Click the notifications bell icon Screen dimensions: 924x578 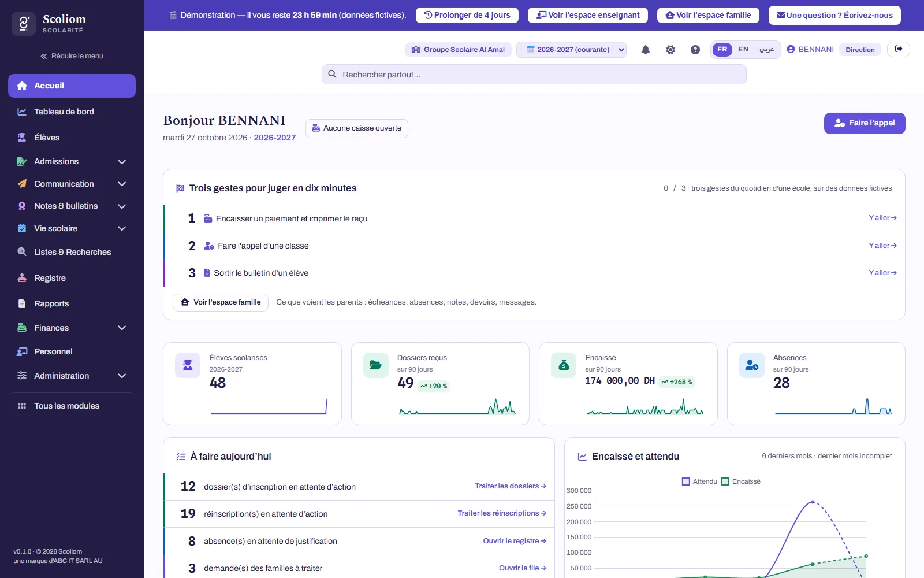point(646,50)
